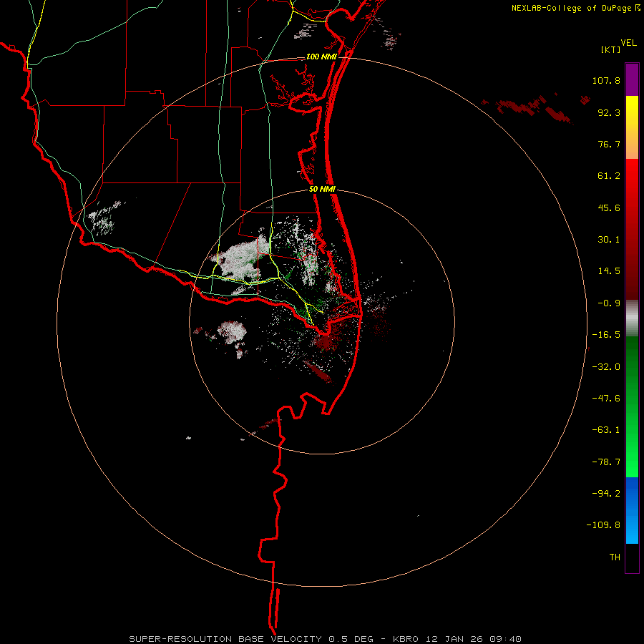Click the -78.7 velocity scale value

tap(606, 462)
